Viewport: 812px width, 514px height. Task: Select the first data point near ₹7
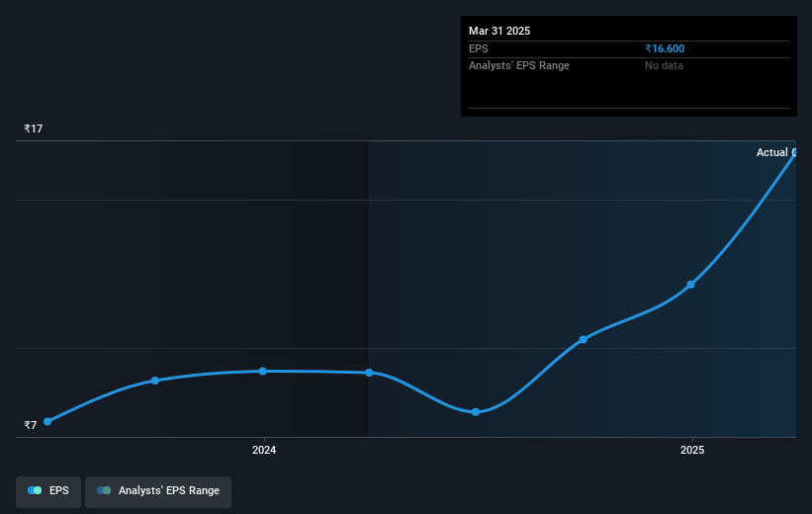click(47, 422)
